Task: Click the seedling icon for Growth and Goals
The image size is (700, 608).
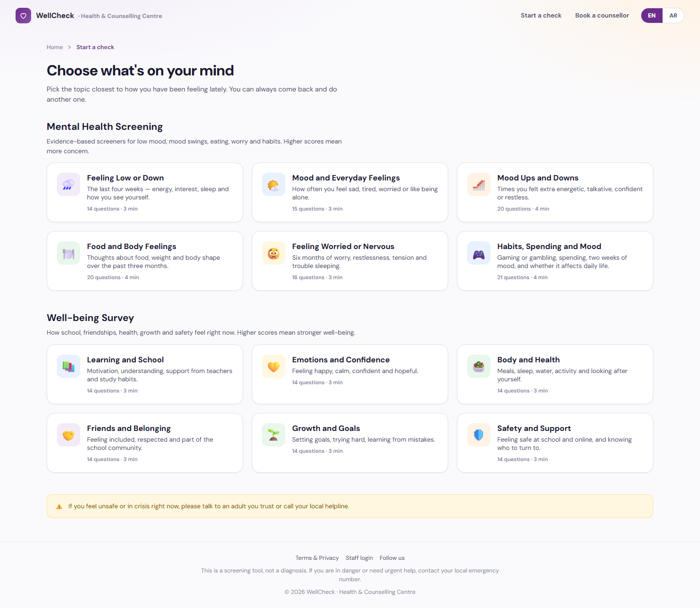Action: (x=274, y=435)
